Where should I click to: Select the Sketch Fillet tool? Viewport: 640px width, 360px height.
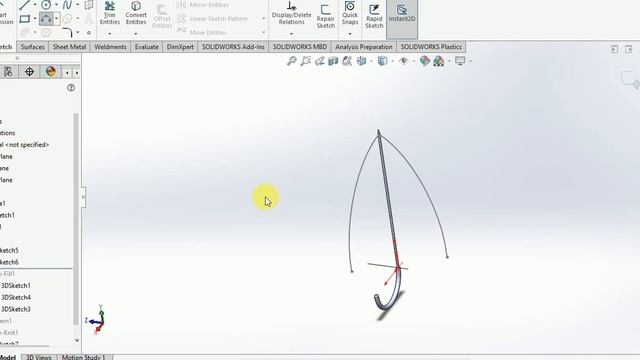point(68,33)
